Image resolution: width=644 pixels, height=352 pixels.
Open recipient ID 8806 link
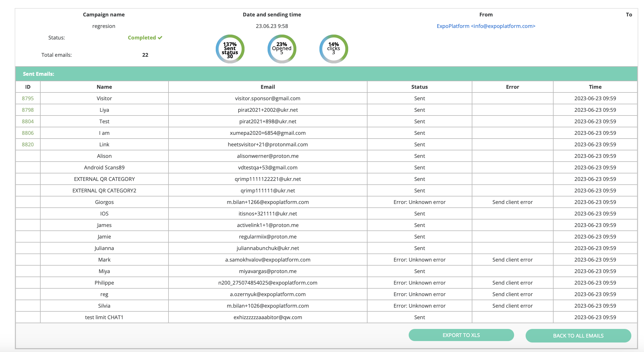(28, 133)
